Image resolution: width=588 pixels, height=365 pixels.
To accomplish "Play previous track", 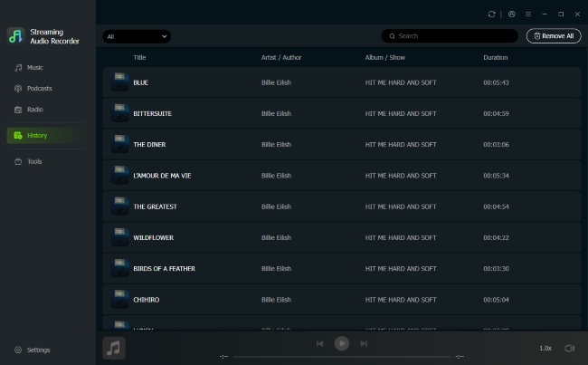I will pos(319,343).
